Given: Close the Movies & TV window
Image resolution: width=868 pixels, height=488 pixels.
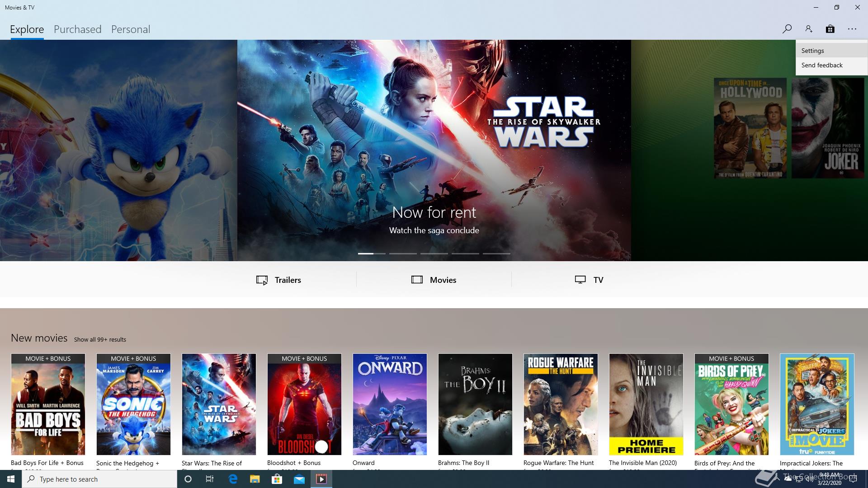Looking at the screenshot, I should pyautogui.click(x=858, y=7).
